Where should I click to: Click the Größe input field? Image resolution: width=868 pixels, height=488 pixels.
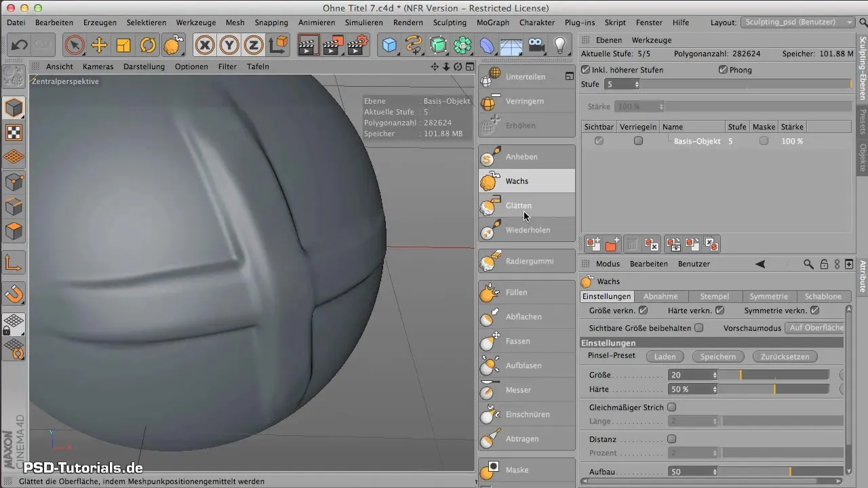(690, 375)
